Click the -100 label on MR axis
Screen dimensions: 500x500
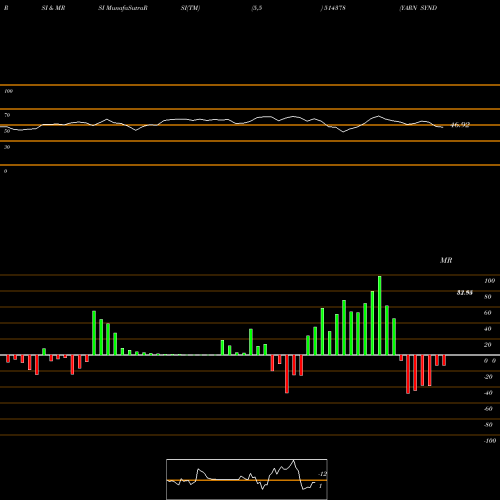click(490, 441)
